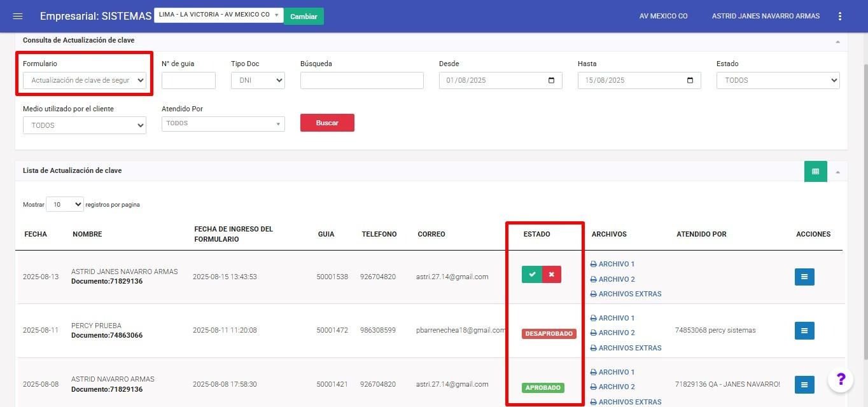Open the Estado filter dropdown

point(778,81)
